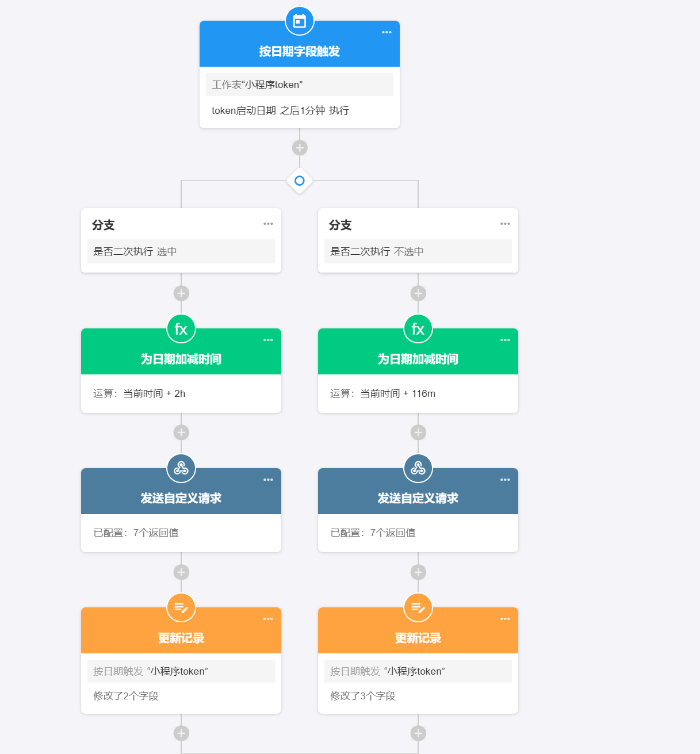
Task: Click the fx icon on left branch
Action: (181, 329)
